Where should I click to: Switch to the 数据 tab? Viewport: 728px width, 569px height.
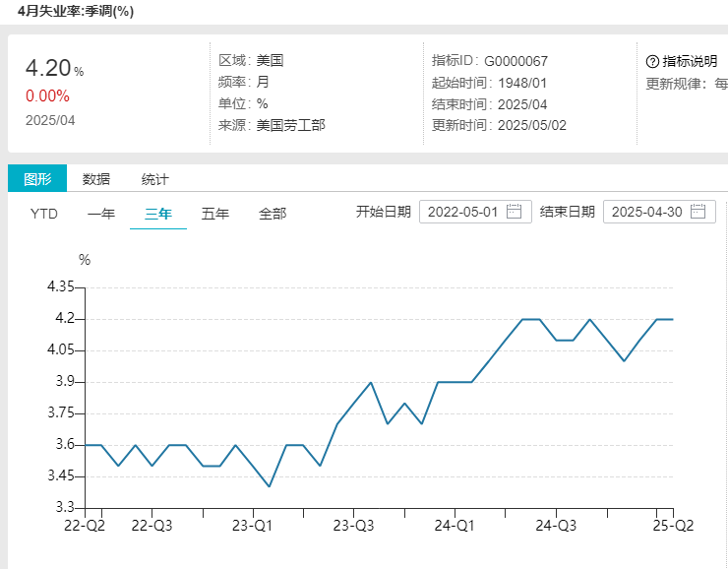tap(96, 179)
